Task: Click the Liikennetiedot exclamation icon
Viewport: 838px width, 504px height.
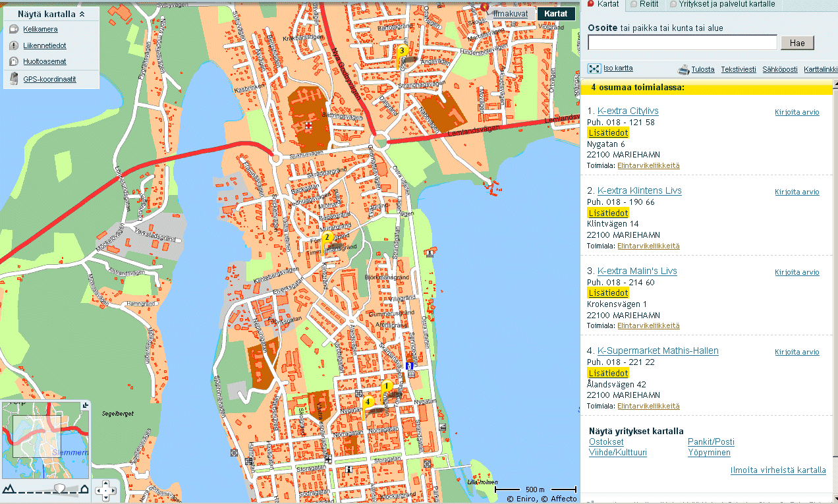Action: tap(14, 45)
